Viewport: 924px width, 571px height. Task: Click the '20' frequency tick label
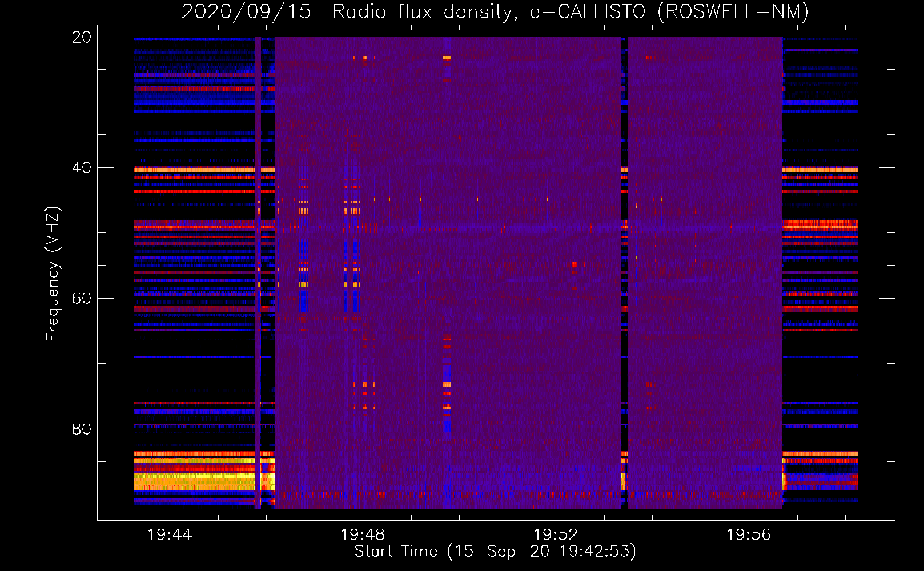point(82,37)
